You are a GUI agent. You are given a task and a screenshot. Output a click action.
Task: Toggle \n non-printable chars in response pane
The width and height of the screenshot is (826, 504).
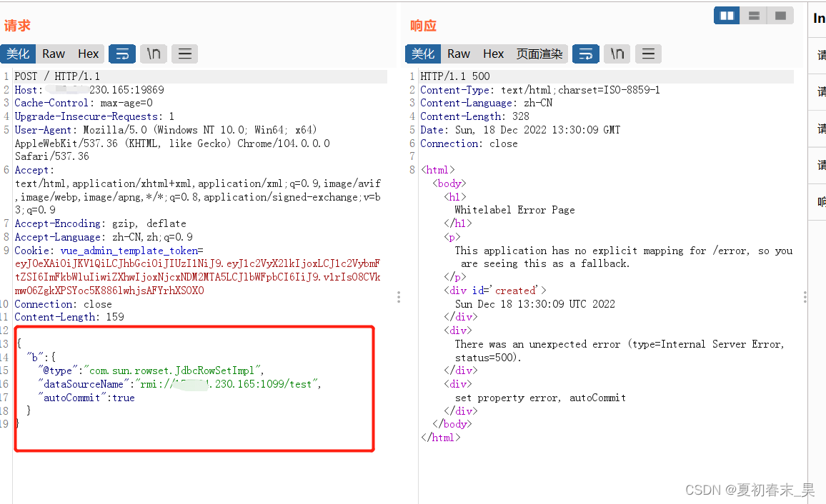pyautogui.click(x=617, y=54)
